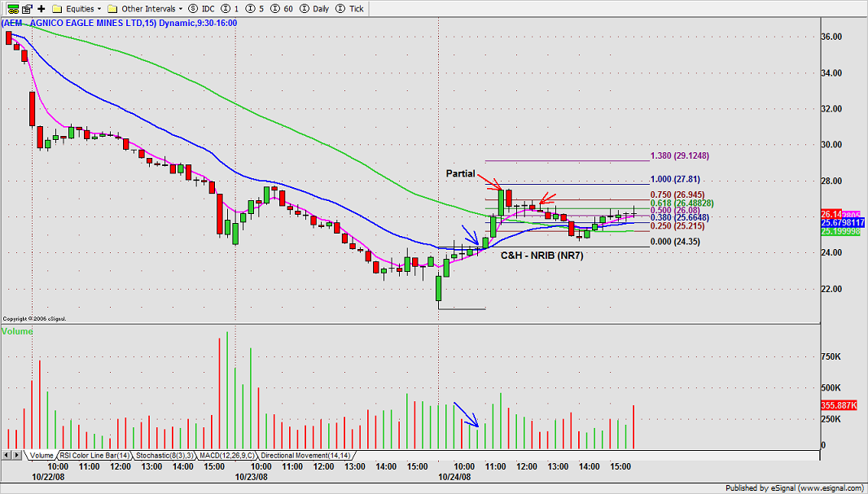The height and width of the screenshot is (494, 868).
Task: Click the green Volume pane label
Action: [17, 331]
